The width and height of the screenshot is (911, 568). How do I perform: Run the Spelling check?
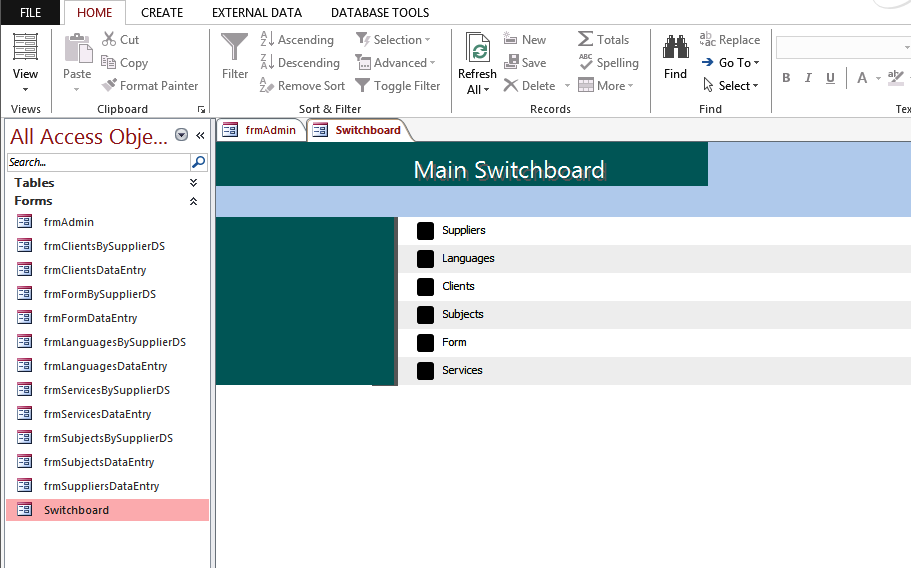coord(608,63)
